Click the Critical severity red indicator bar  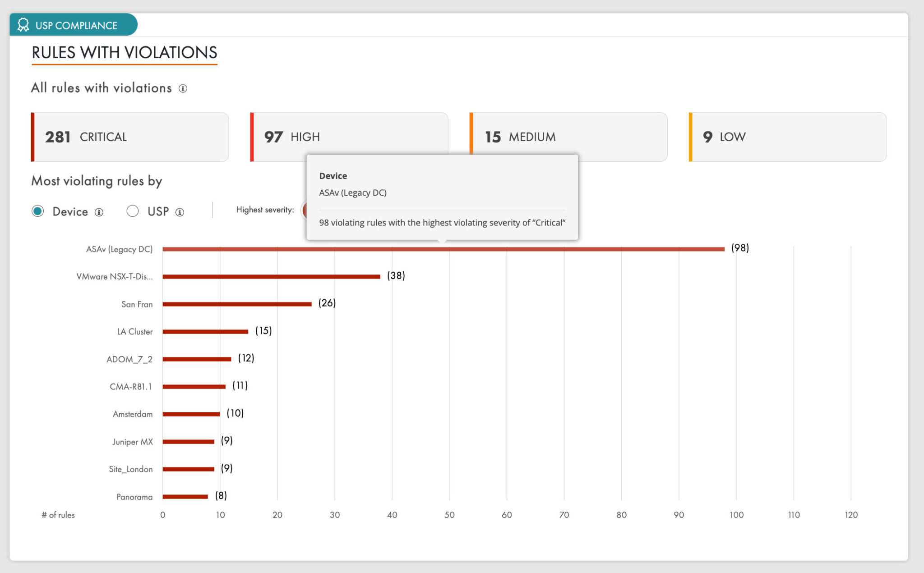click(33, 137)
